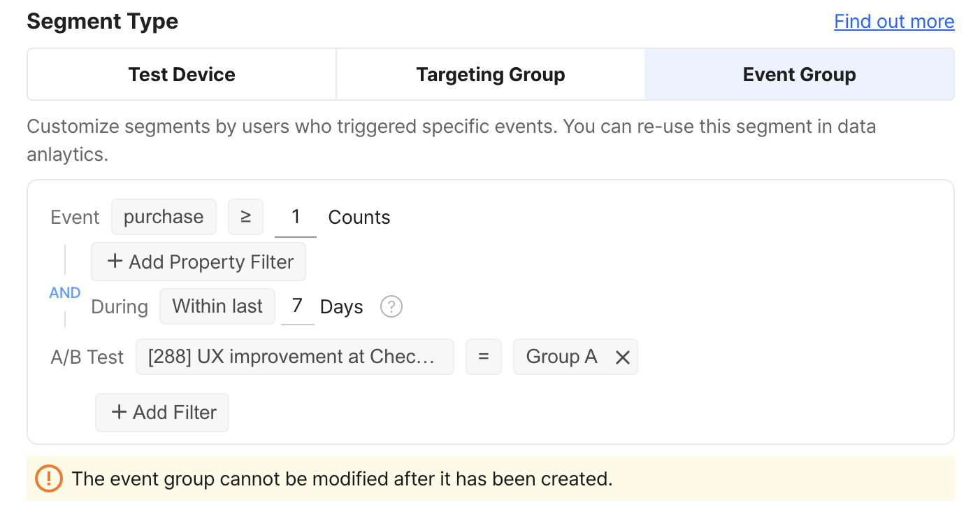Switch to the Test Device tab

(x=182, y=75)
